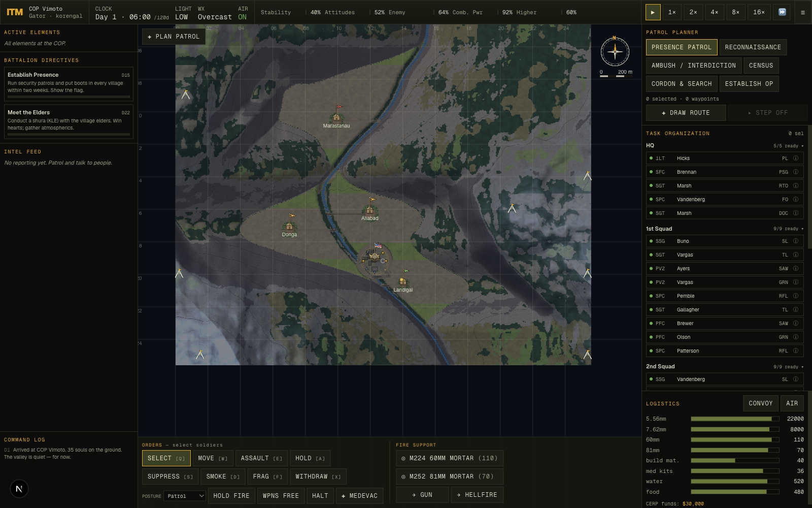
Task: Call the M224 60mm mortar
Action: point(450,458)
